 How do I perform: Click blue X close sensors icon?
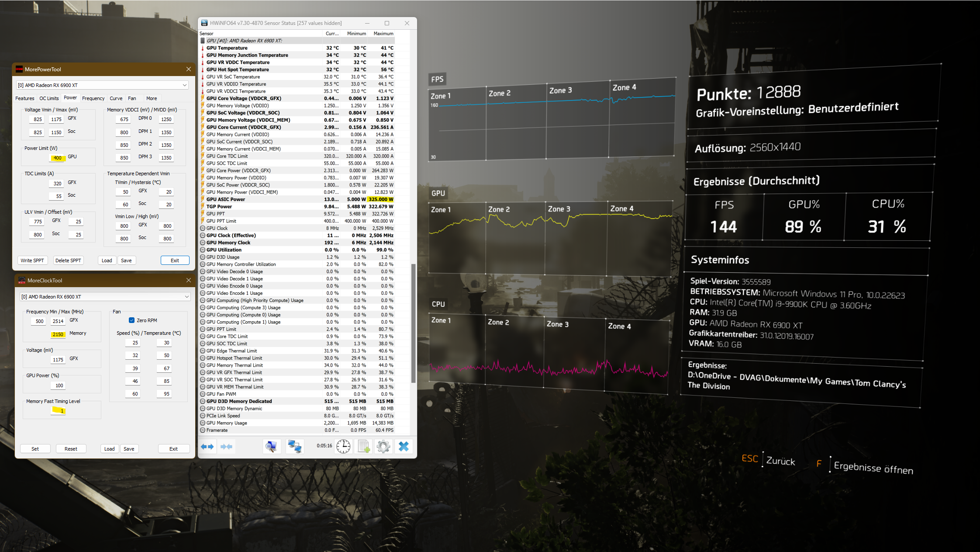click(404, 446)
